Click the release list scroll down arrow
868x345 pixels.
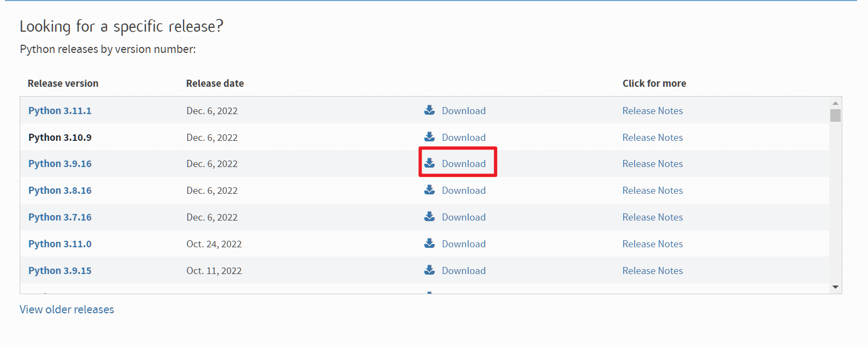[835, 287]
